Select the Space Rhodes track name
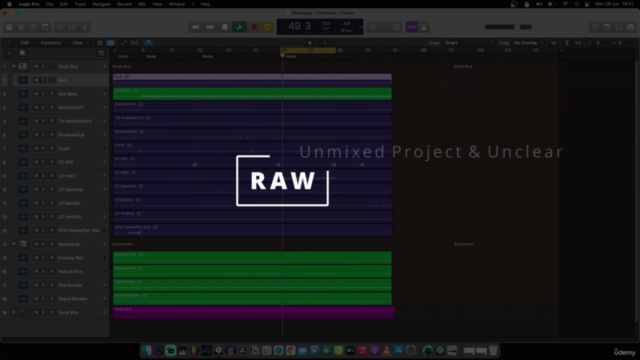The height and width of the screenshot is (360, 640). (x=73, y=299)
